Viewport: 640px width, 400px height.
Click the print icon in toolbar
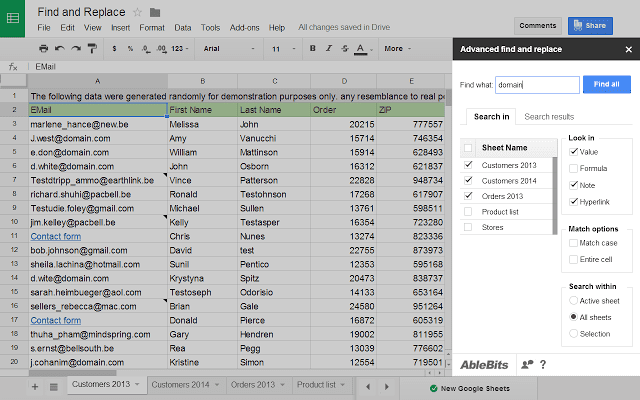(x=43, y=48)
